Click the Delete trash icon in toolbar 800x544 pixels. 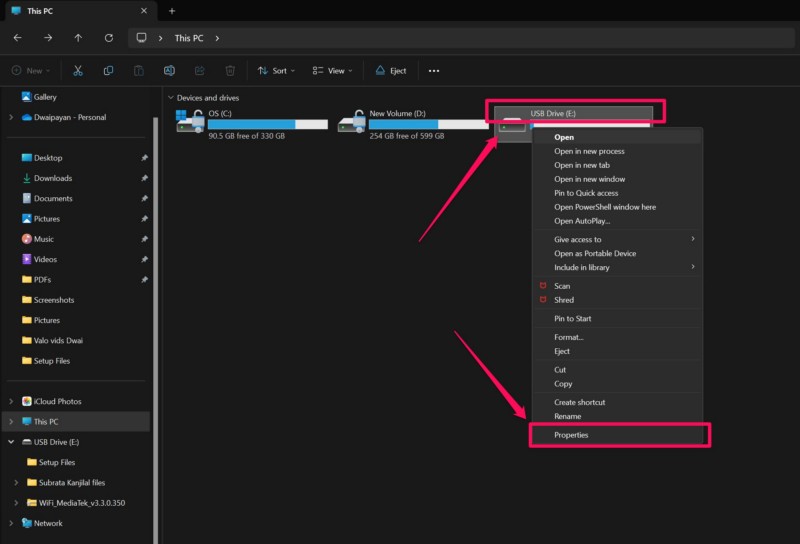point(230,71)
